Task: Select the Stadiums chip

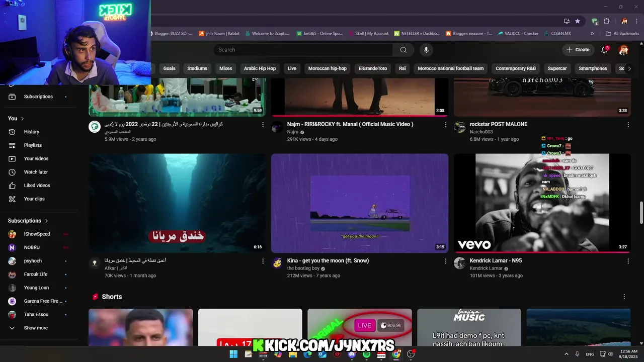Action: point(197,68)
